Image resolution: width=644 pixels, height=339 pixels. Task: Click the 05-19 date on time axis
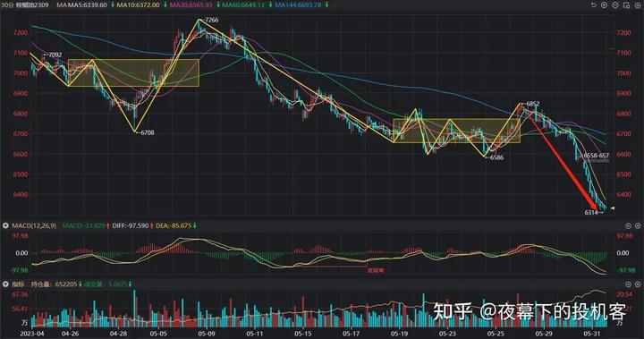coord(399,334)
